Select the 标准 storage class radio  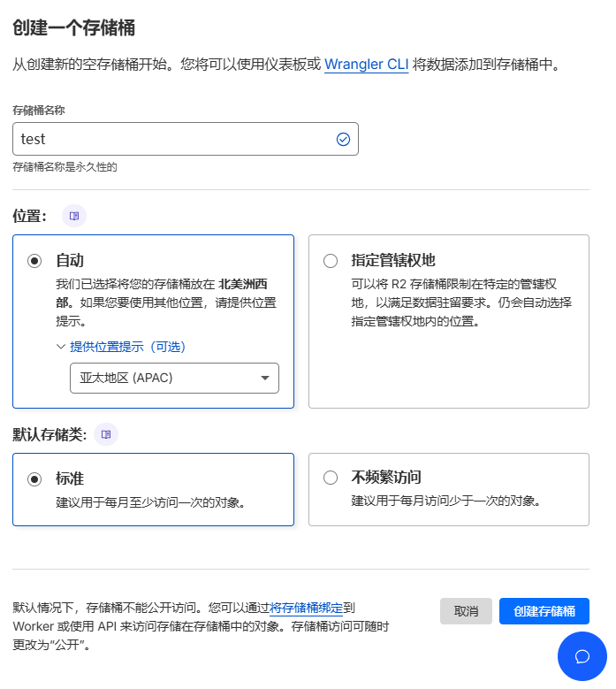[x=34, y=478]
